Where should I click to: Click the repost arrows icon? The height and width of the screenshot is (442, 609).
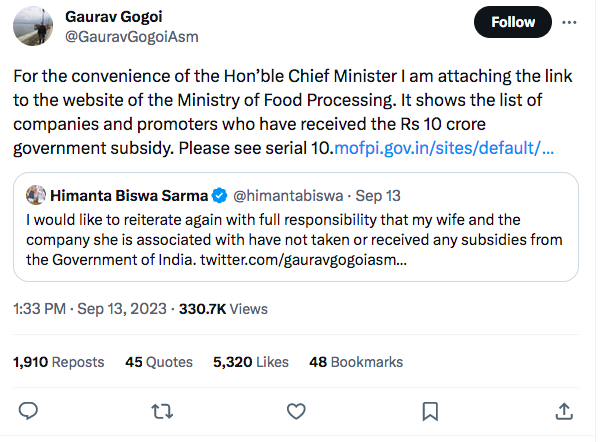[x=161, y=411]
